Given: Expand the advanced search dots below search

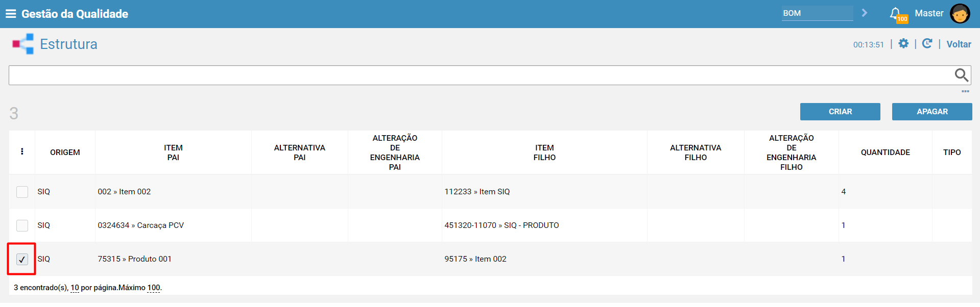Looking at the screenshot, I should tap(965, 91).
